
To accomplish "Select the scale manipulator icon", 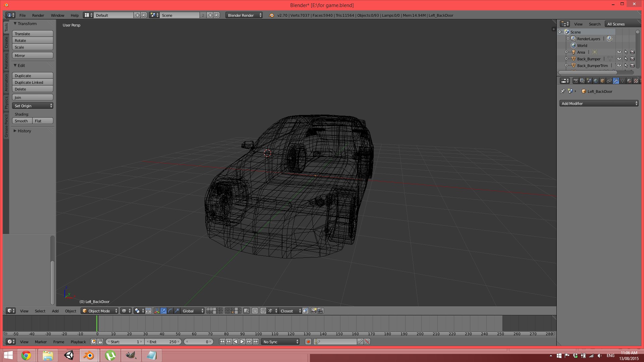I will 177,311.
